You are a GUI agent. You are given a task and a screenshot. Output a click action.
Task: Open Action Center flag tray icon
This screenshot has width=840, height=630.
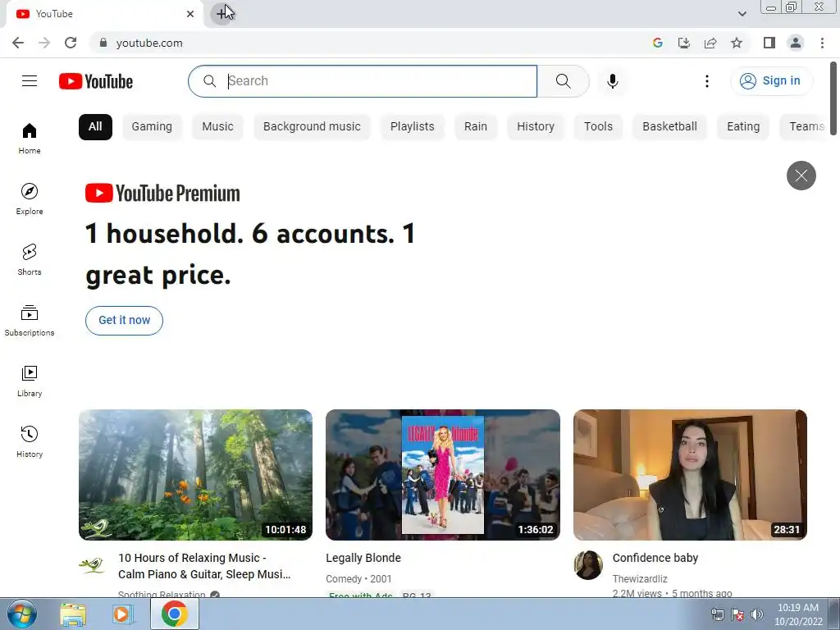(737, 614)
